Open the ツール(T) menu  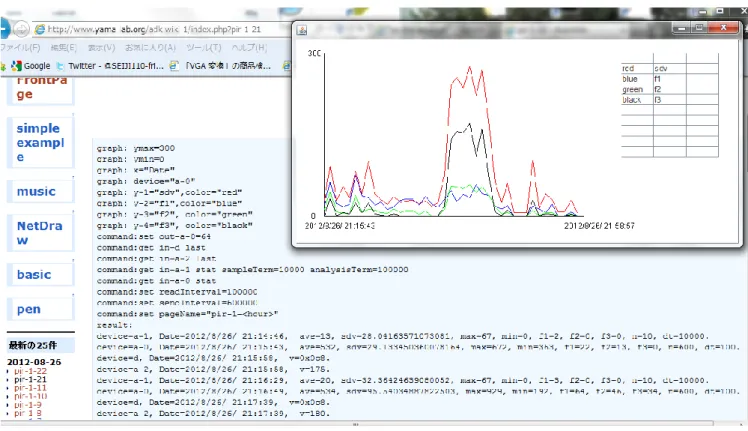pyautogui.click(x=204, y=48)
